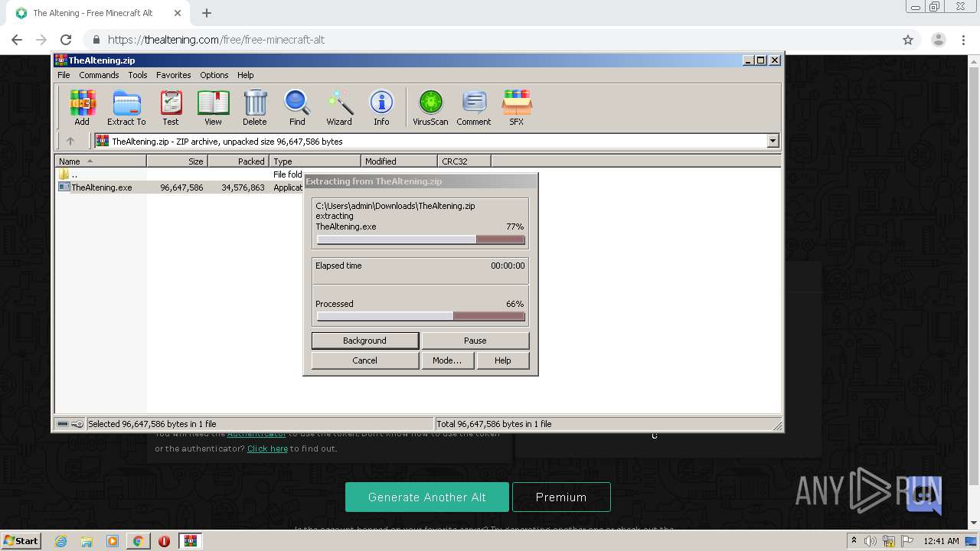Pause the extraction
980x551 pixels.
click(475, 341)
